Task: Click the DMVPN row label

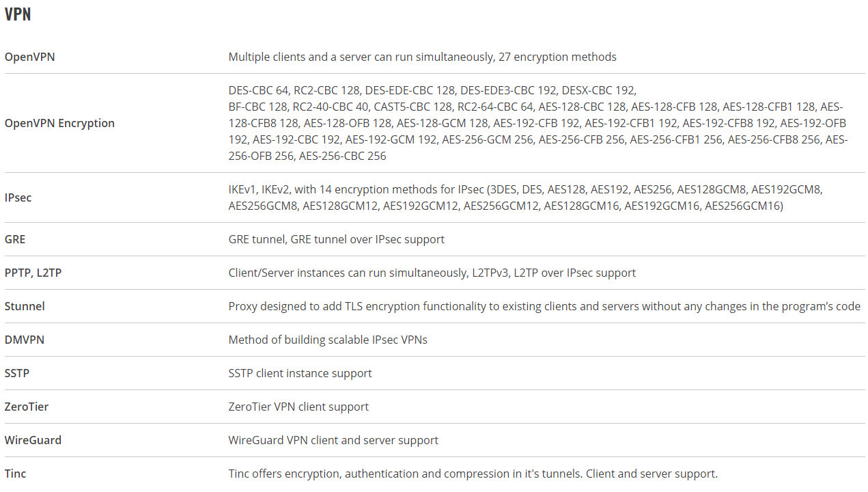Action: tap(25, 340)
